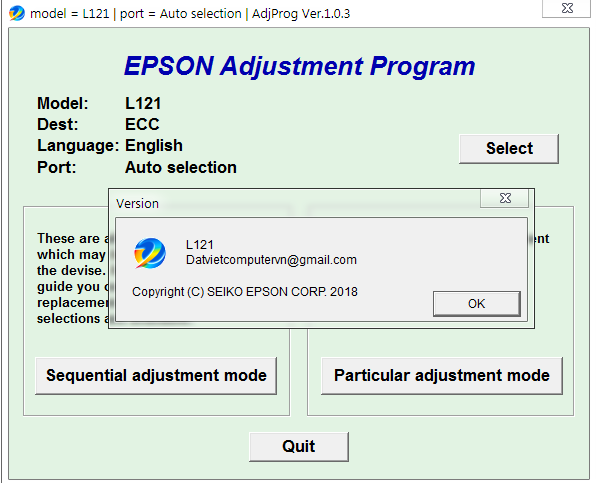Quit the Epson Adjustment Program
This screenshot has width=596, height=483.
coord(299,447)
